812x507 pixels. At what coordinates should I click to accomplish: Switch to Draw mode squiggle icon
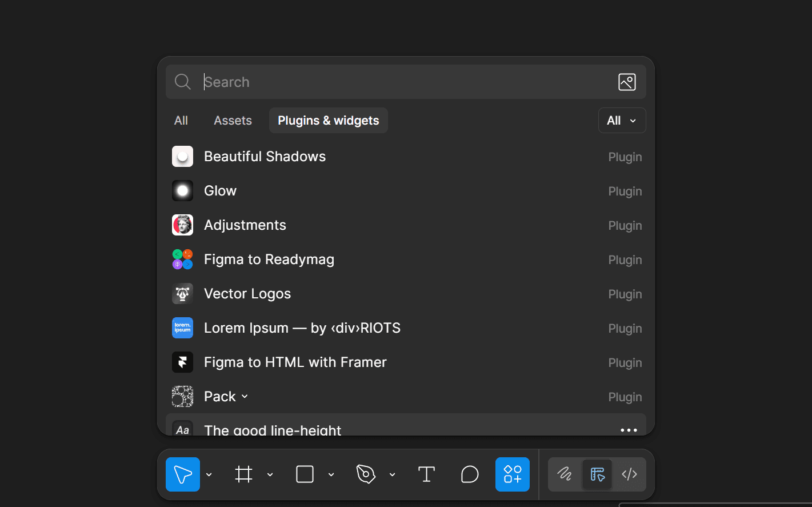[565, 474]
